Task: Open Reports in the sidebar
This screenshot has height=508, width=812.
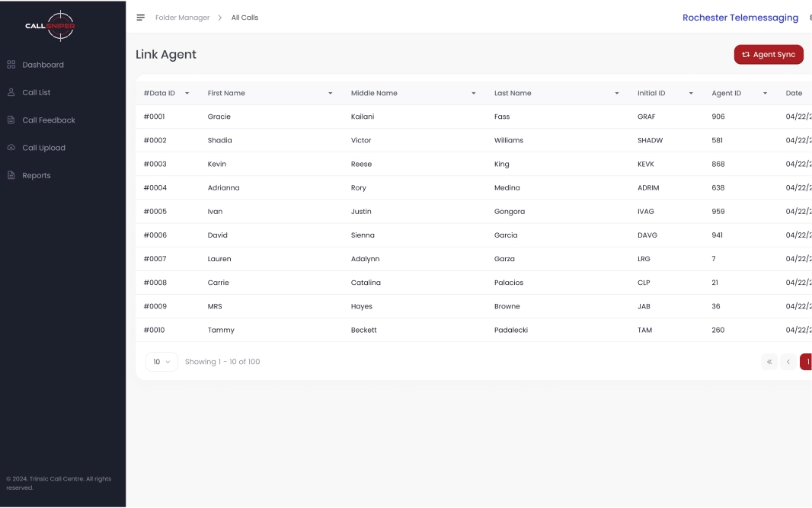Action: pos(37,176)
